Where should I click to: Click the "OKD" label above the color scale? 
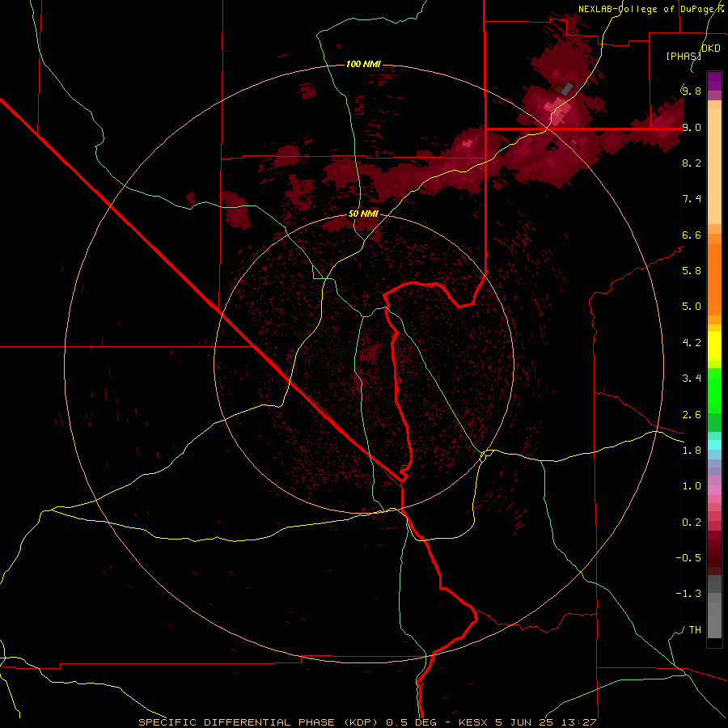(711, 49)
